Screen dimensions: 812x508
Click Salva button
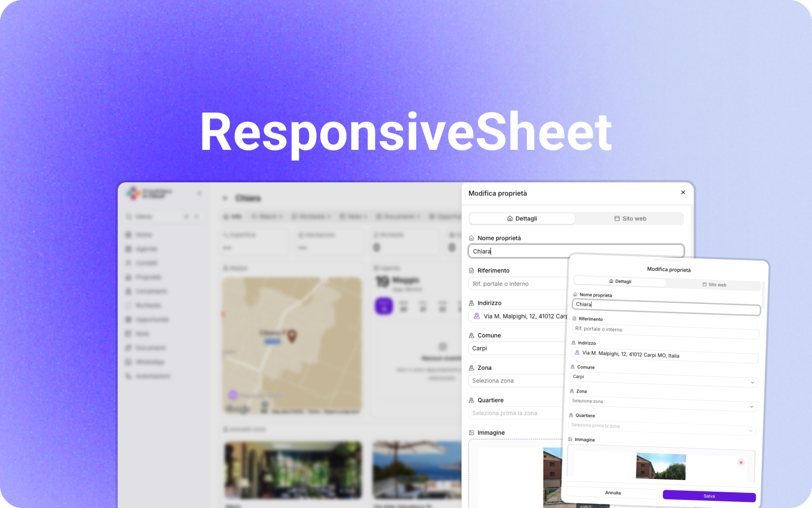coord(709,496)
